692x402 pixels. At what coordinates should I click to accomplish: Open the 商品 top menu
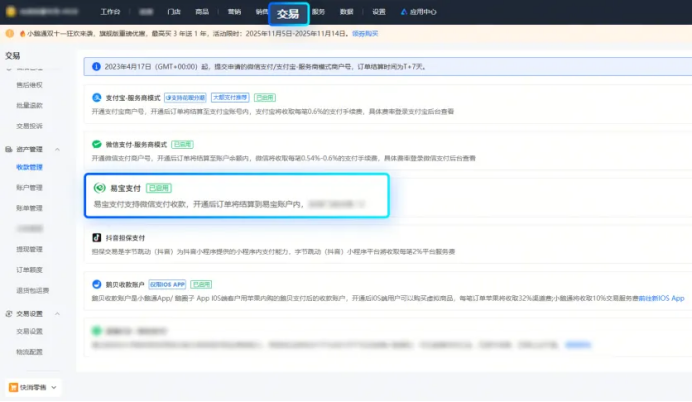202,12
